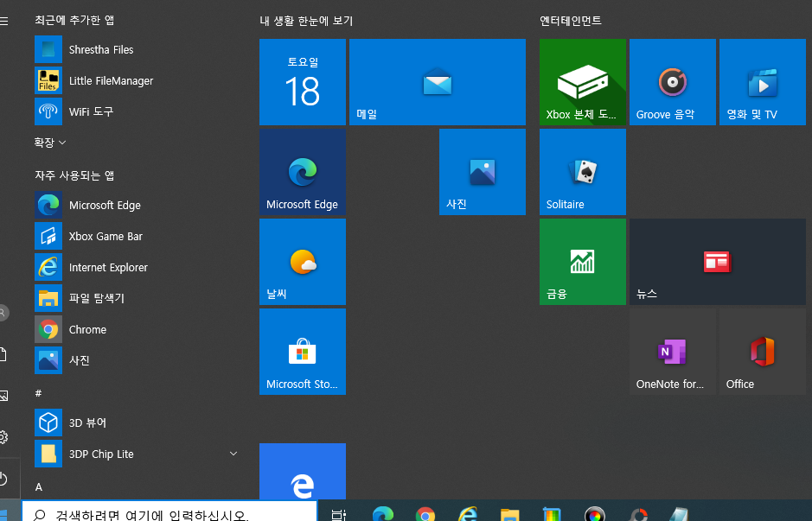The height and width of the screenshot is (521, 812).
Task: Open Settings gear in the Start left rail
Action: (3, 437)
